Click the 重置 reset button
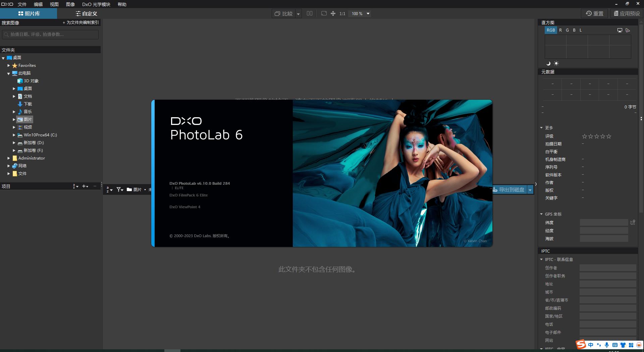 (595, 13)
